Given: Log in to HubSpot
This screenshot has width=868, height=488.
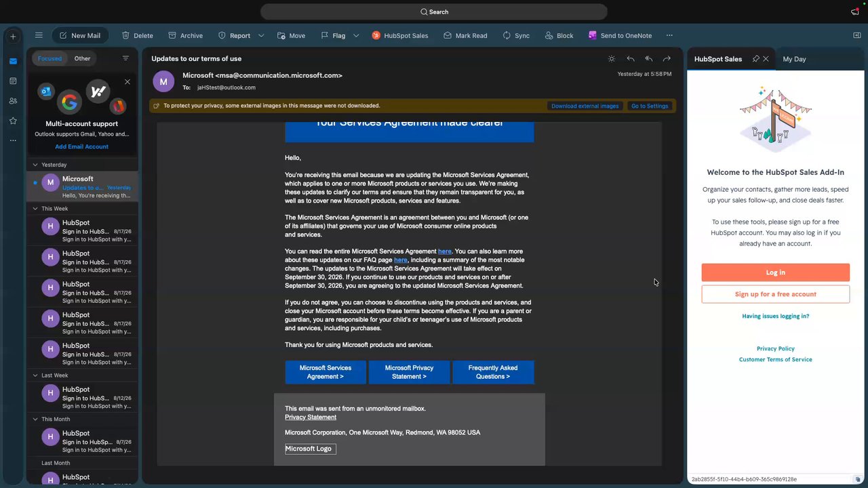Looking at the screenshot, I should [x=775, y=272].
